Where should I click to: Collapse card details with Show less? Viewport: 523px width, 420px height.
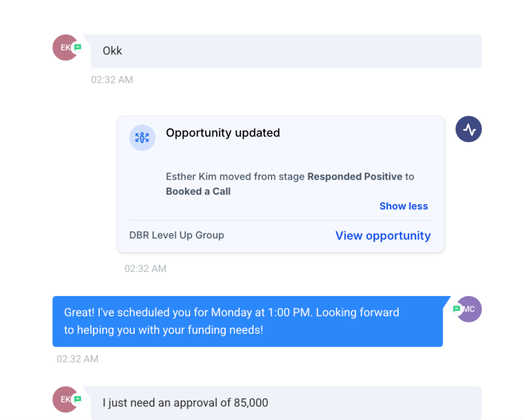point(403,206)
